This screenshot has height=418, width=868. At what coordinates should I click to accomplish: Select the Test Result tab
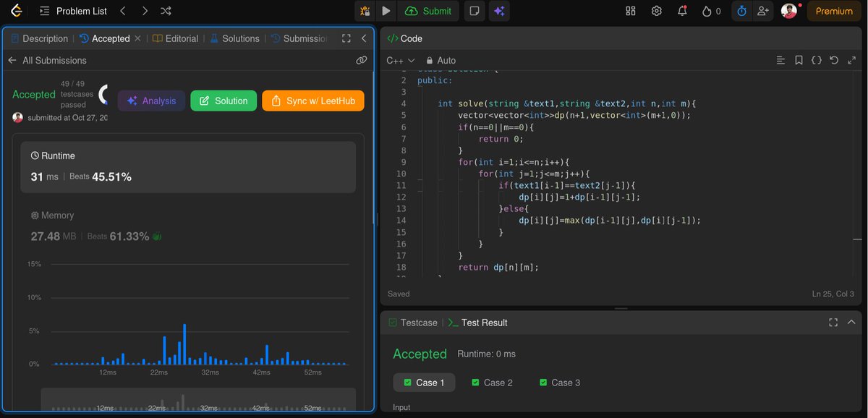tap(478, 323)
